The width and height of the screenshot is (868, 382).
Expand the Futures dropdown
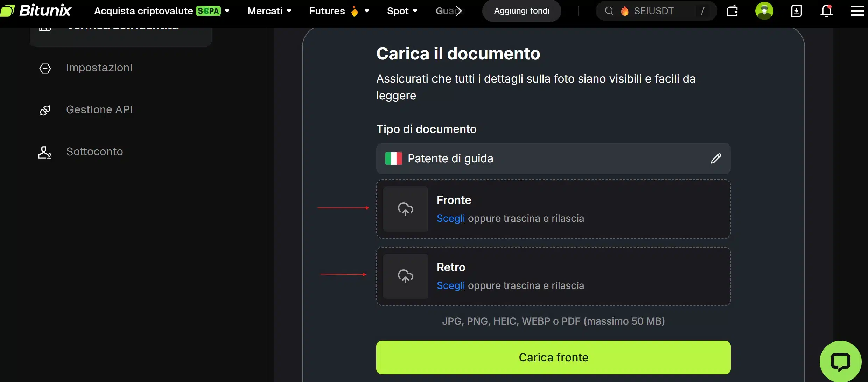pyautogui.click(x=339, y=11)
